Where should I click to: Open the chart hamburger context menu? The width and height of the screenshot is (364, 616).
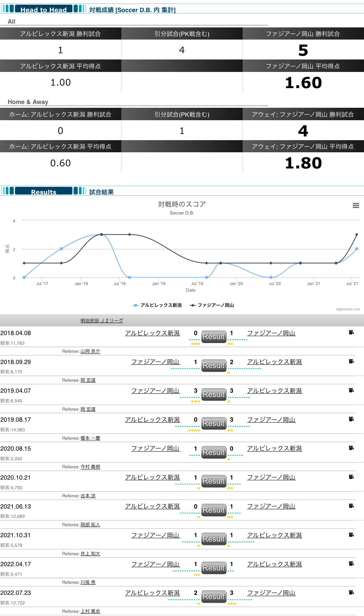356,206
